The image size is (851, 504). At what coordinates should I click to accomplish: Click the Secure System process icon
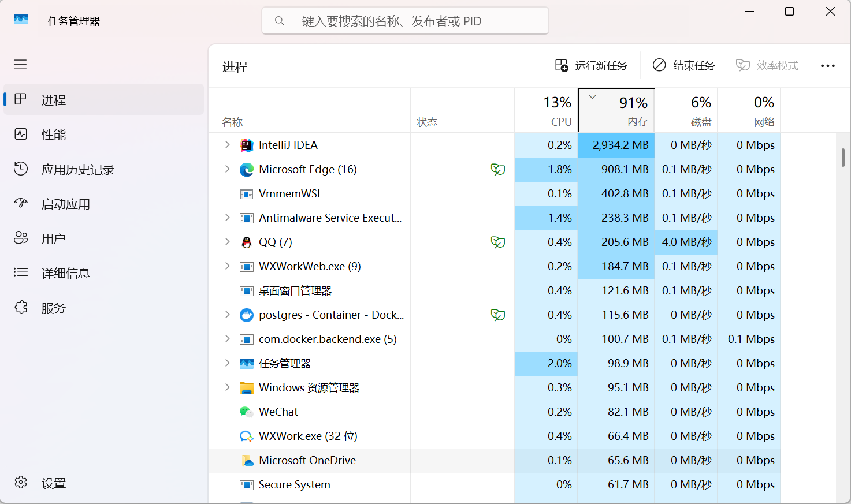[247, 485]
